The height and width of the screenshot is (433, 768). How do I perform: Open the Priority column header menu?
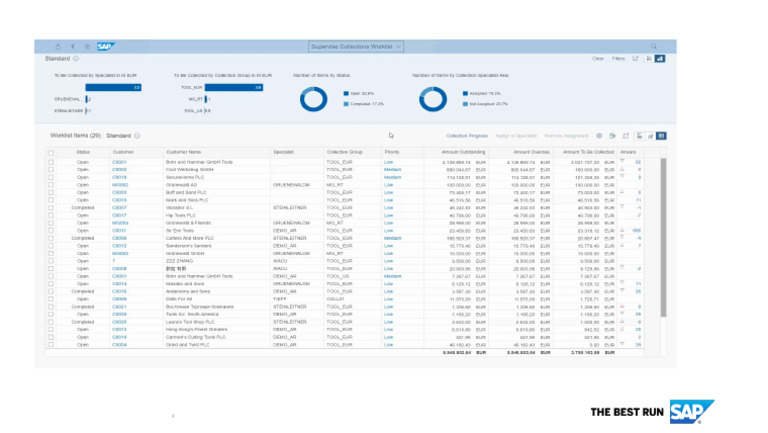403,152
